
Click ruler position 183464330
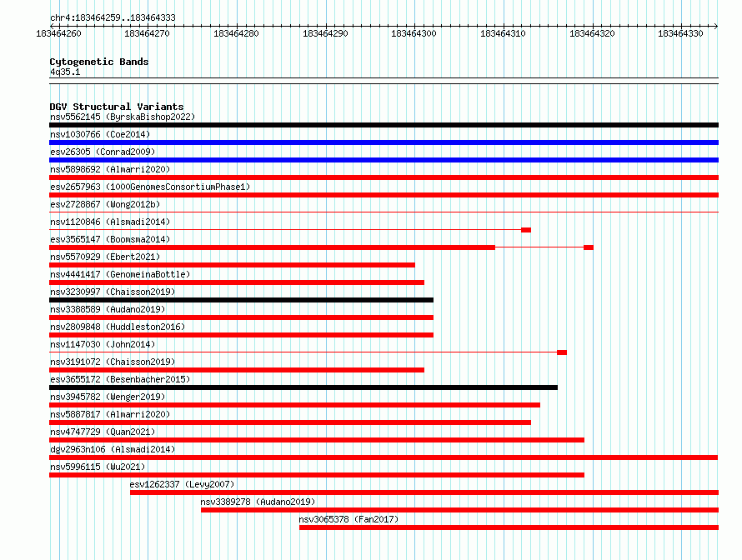pos(681,33)
